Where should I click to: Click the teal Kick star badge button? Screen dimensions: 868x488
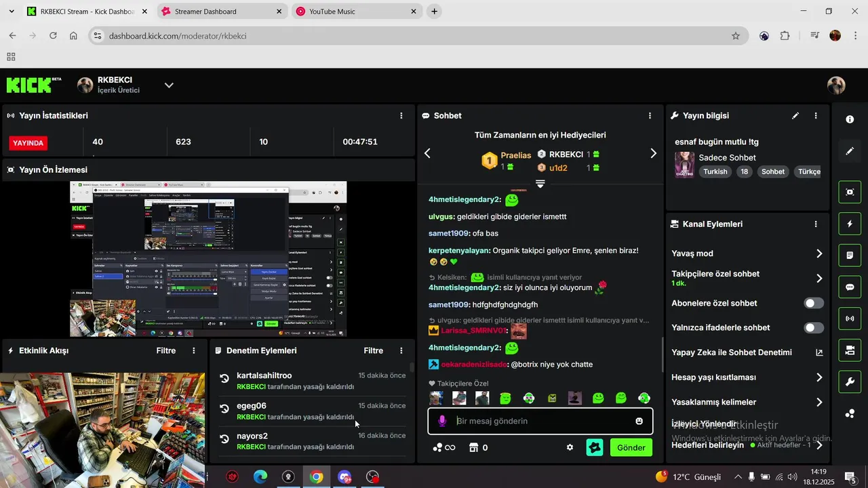(x=595, y=447)
